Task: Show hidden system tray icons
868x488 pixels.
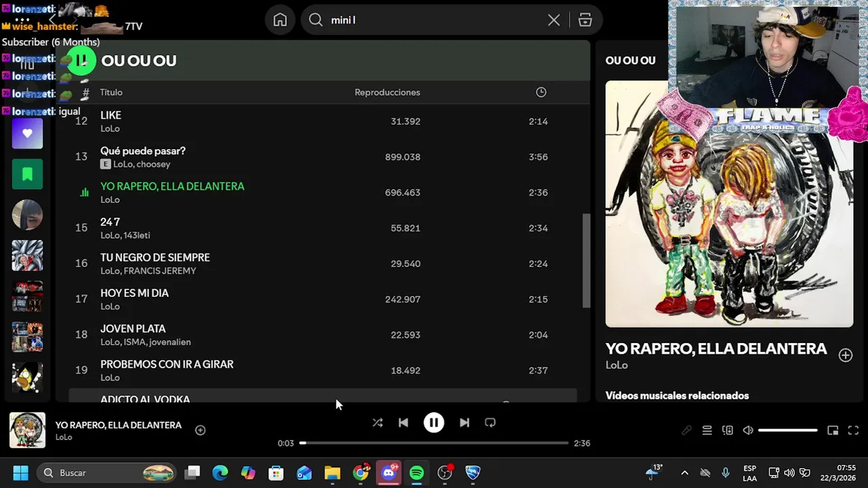Action: [x=684, y=472]
